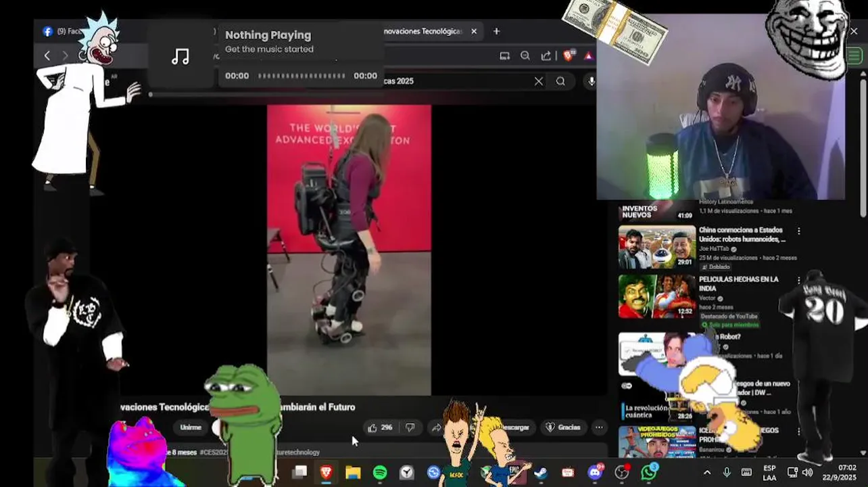
Task: Click the browser back arrow
Action: (47, 56)
